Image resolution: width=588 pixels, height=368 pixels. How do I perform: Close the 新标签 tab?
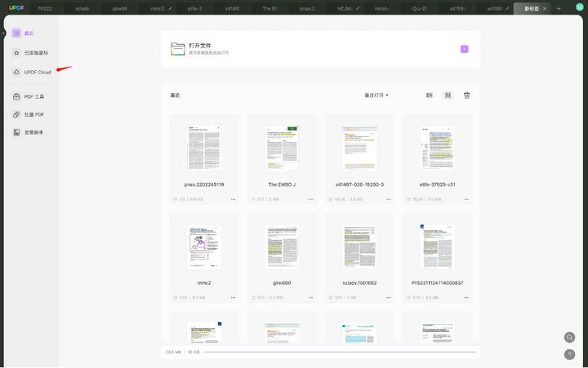pyautogui.click(x=545, y=8)
